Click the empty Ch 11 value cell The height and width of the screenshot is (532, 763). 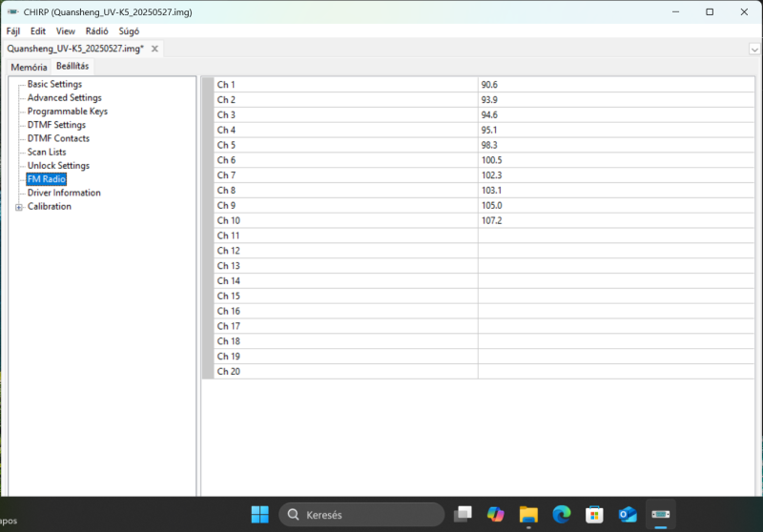616,235
